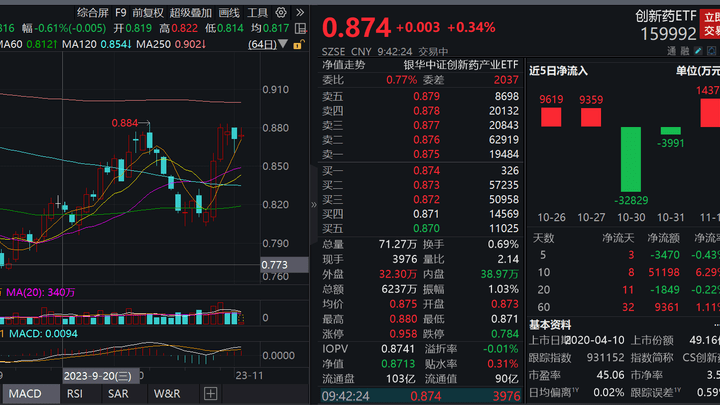Click the alert bell icon
The width and height of the screenshot is (720, 405).
click(x=711, y=51)
